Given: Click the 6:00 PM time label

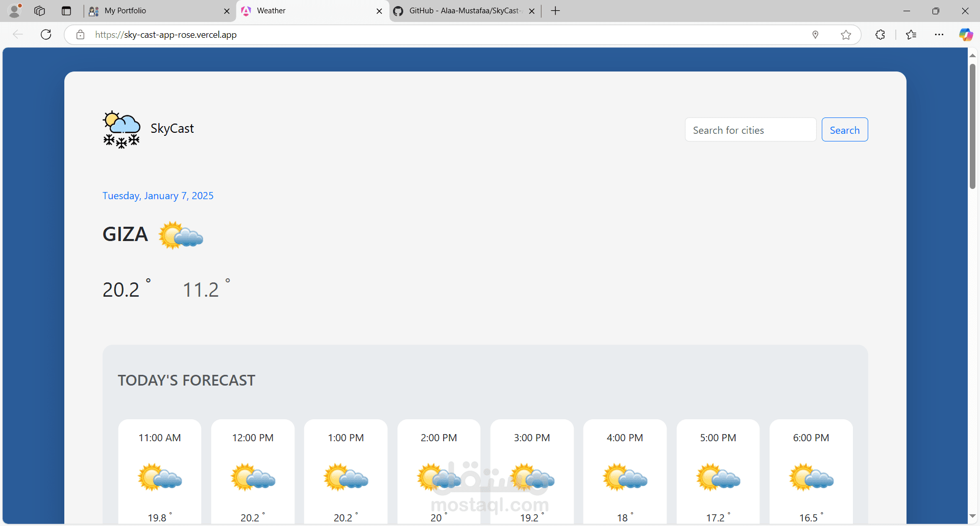Looking at the screenshot, I should coord(812,438).
